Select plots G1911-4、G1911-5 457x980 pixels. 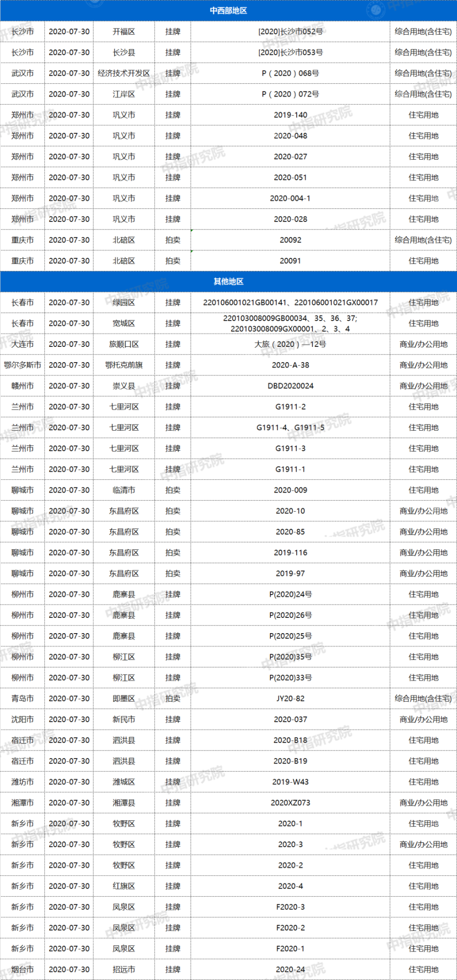point(290,428)
